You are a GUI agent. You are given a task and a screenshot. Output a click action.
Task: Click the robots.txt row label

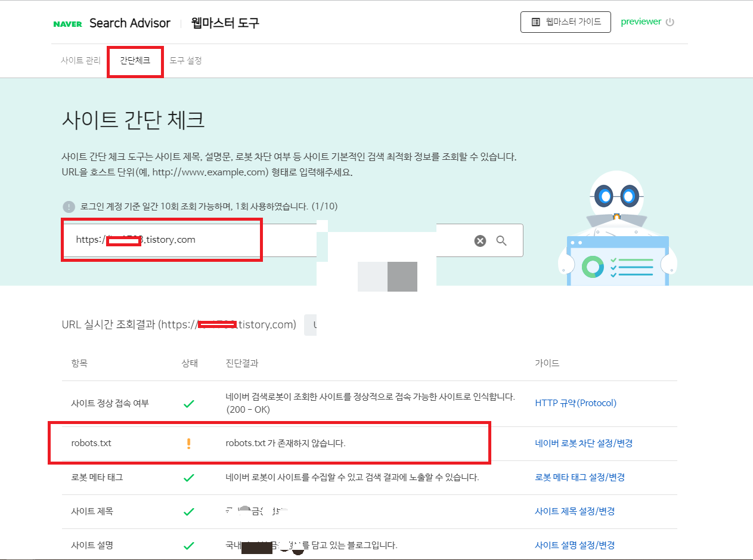[x=91, y=444]
